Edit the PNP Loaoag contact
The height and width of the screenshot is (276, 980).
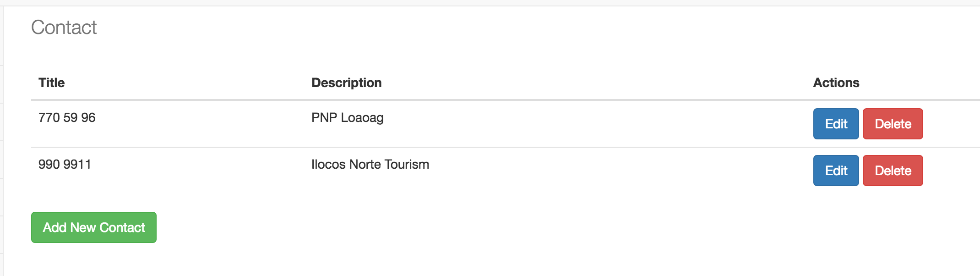click(x=836, y=124)
